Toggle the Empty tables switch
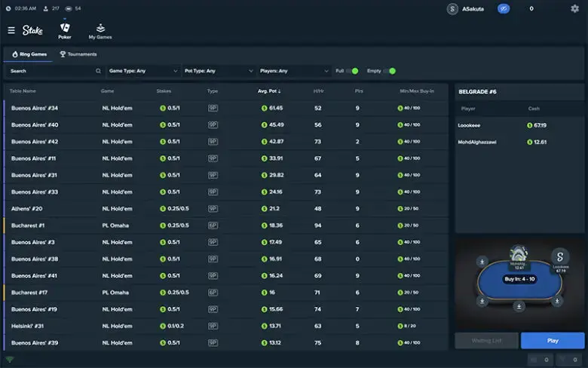 tap(389, 71)
